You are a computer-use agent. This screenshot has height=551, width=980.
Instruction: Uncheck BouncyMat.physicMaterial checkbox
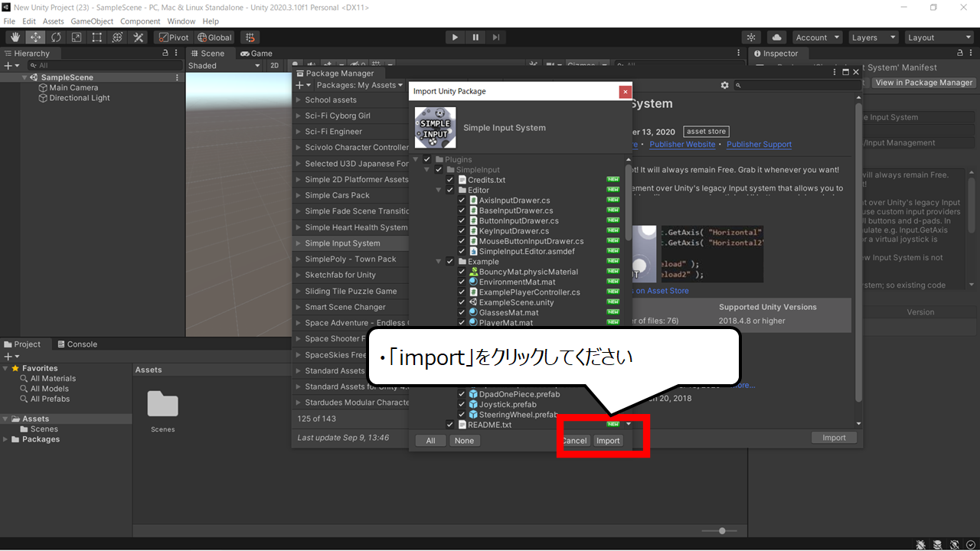pos(462,272)
